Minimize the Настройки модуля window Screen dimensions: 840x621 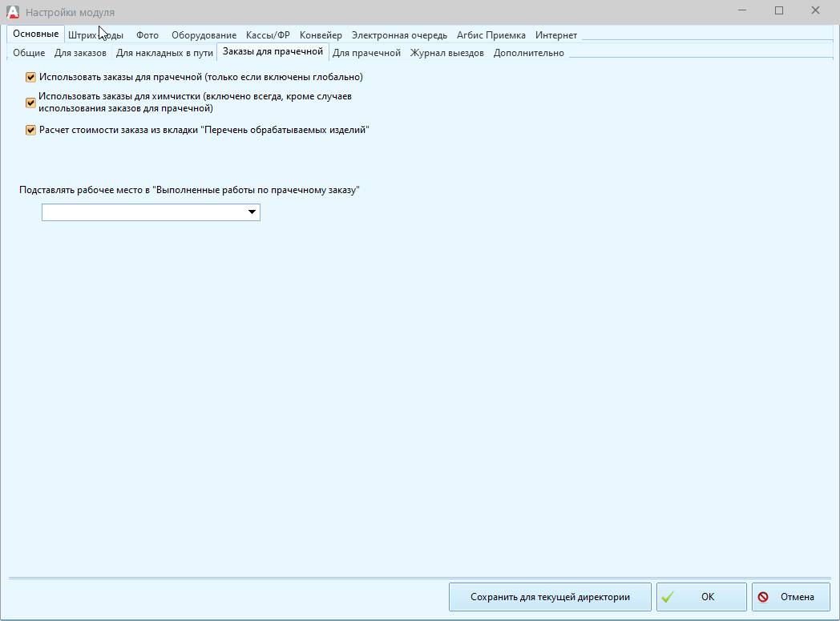click(742, 11)
